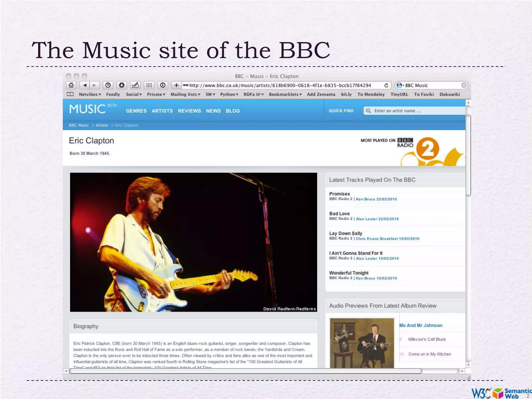This screenshot has width=532, height=399.
Task: Open the History clock icon
Action: tap(108, 85)
